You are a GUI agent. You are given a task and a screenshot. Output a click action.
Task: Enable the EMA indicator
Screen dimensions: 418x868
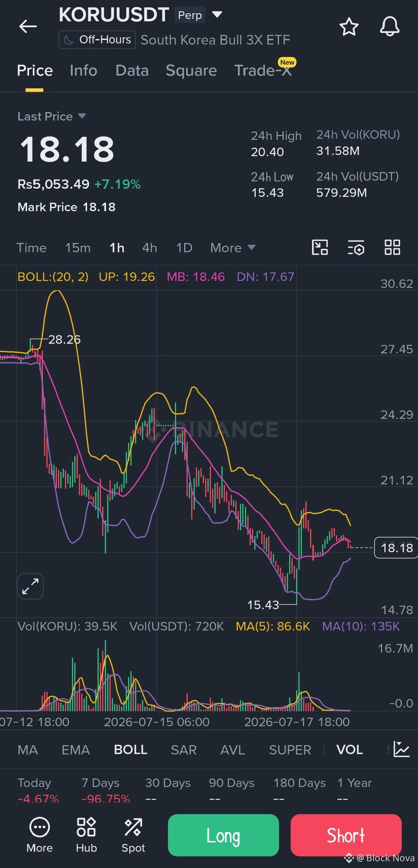[x=76, y=750]
